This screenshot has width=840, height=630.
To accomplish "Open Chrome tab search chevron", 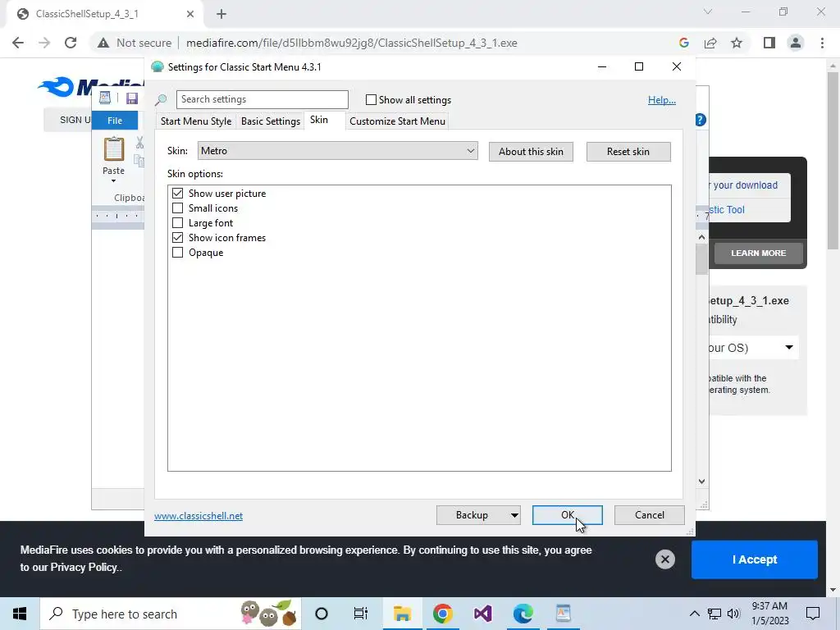I will [x=708, y=11].
